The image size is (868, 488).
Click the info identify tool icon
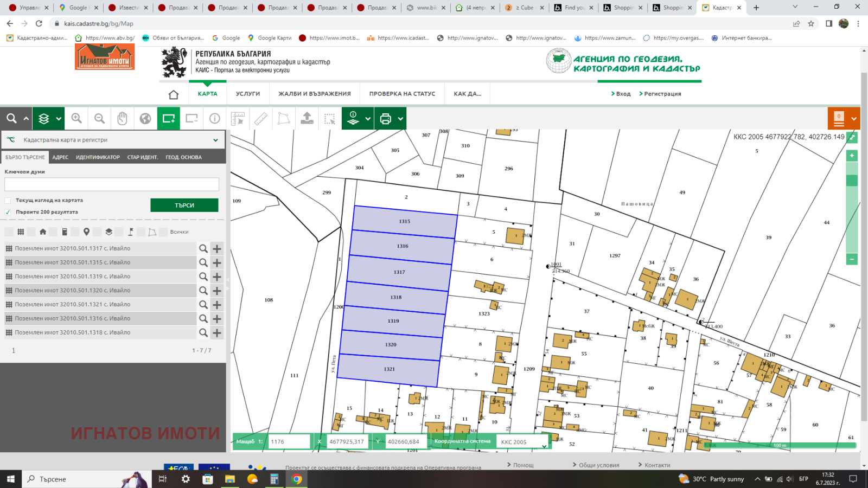(215, 118)
